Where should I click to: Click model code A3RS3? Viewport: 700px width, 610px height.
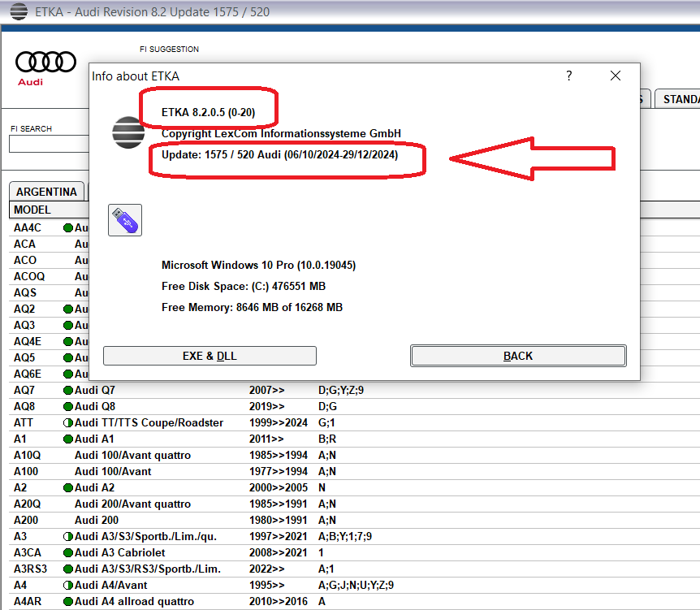coord(30,569)
